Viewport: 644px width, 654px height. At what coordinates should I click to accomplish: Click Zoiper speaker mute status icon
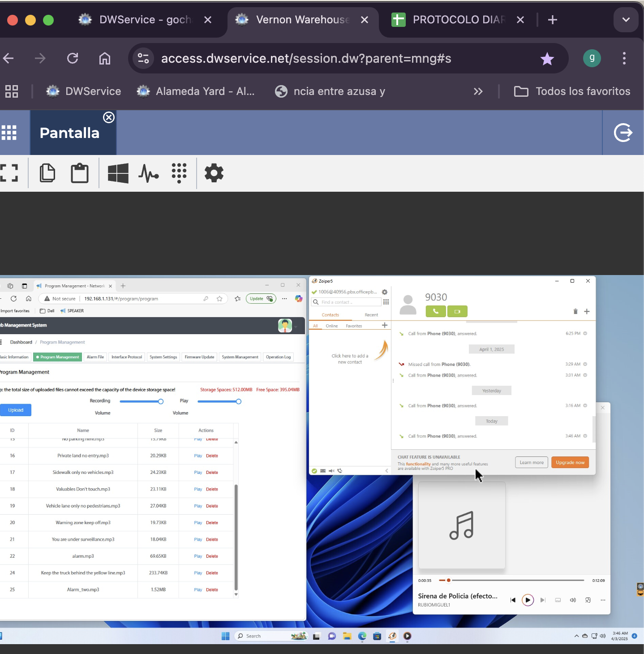click(331, 471)
